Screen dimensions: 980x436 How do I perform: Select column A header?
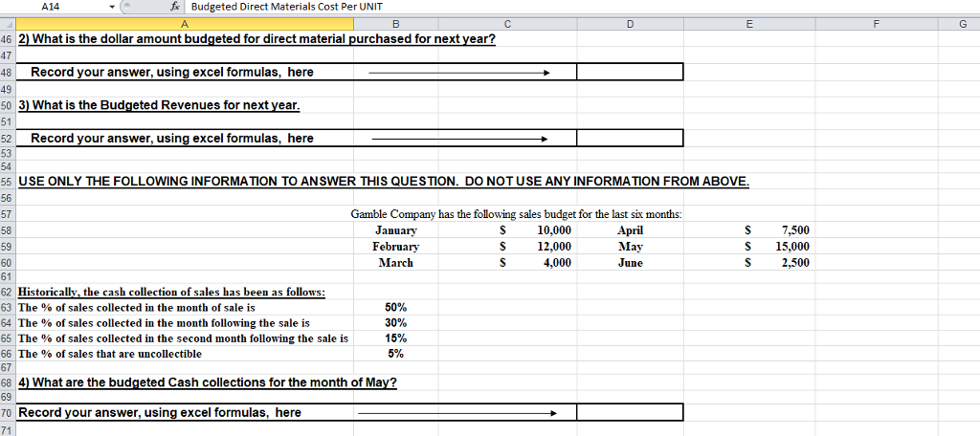pyautogui.click(x=184, y=24)
